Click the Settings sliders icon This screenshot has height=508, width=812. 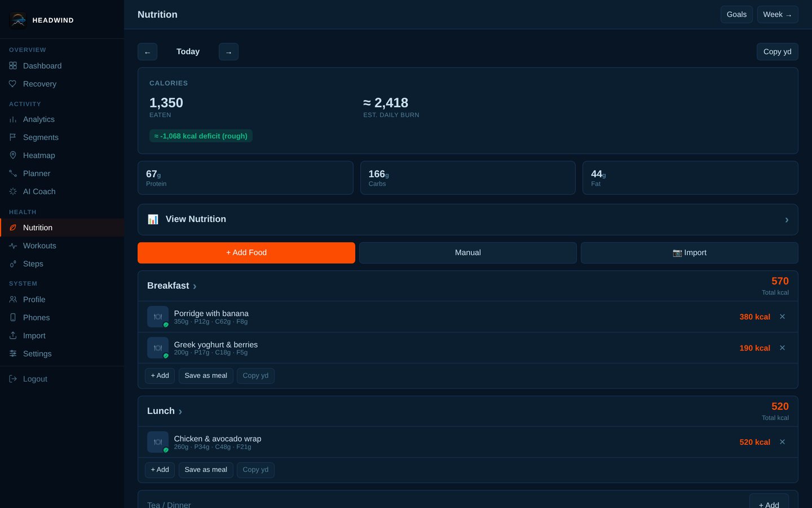coord(13,354)
